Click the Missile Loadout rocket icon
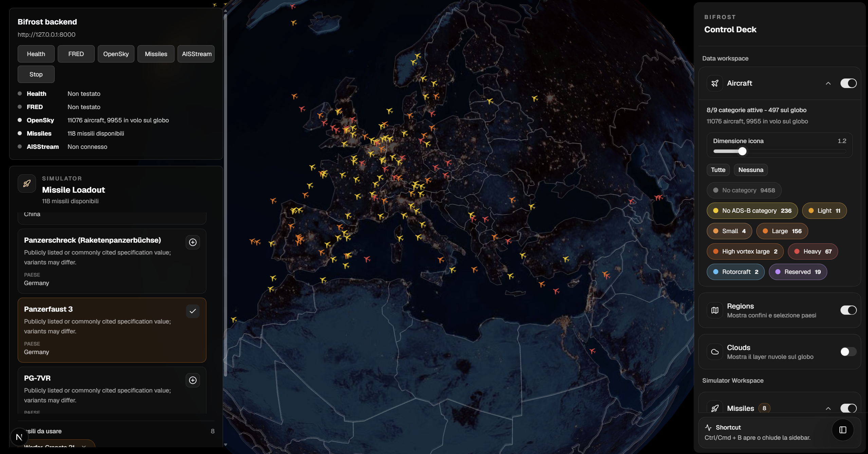The width and height of the screenshot is (868, 454). click(27, 184)
